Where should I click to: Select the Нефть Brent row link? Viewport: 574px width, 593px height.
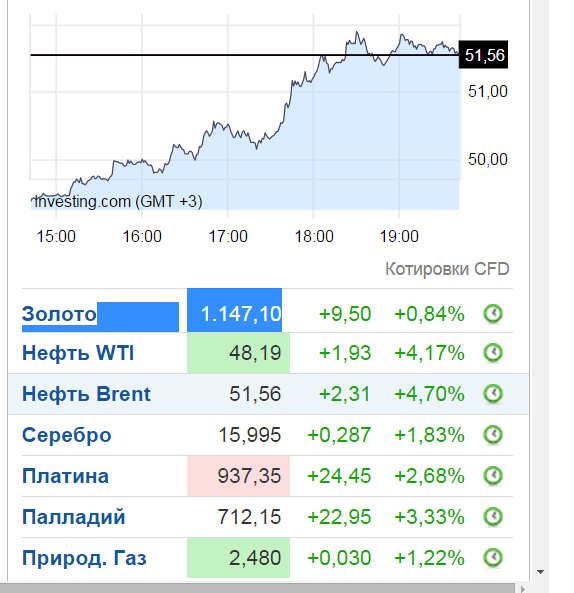86,394
